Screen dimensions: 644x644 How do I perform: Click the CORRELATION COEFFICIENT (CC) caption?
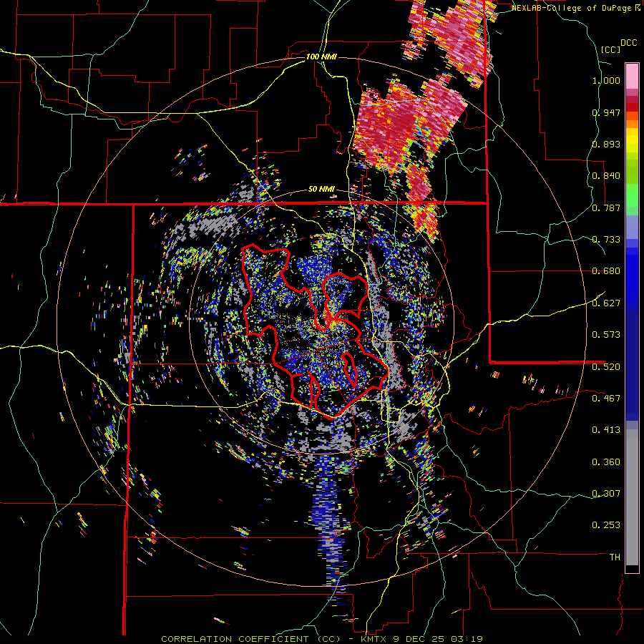(x=250, y=639)
